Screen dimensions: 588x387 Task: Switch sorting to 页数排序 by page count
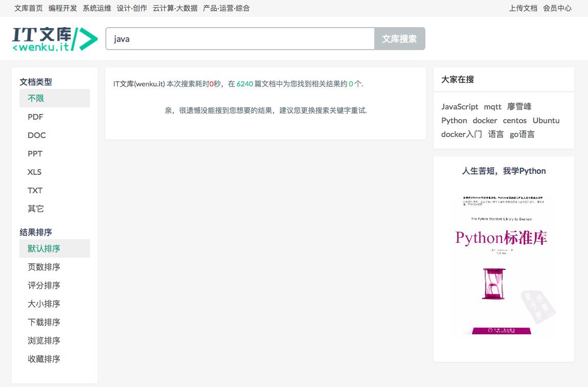[43, 267]
